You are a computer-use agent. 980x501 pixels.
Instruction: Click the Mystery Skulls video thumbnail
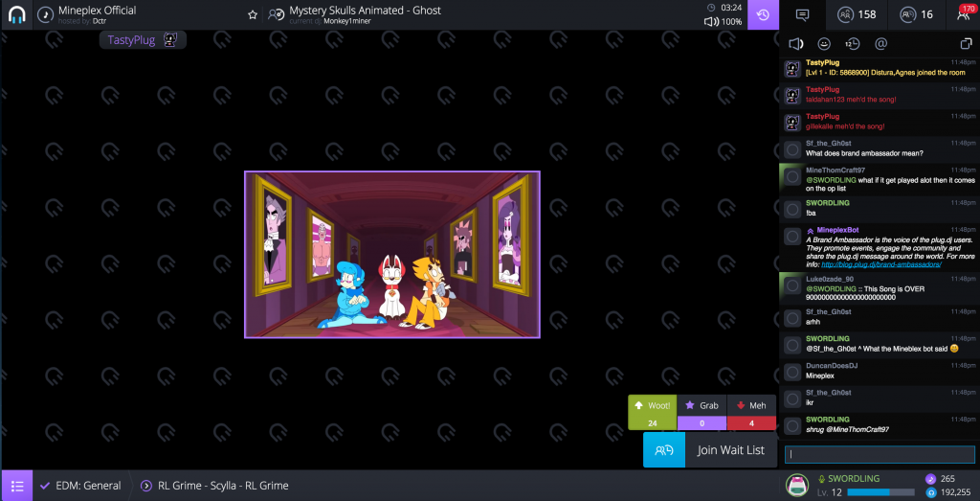pos(391,255)
